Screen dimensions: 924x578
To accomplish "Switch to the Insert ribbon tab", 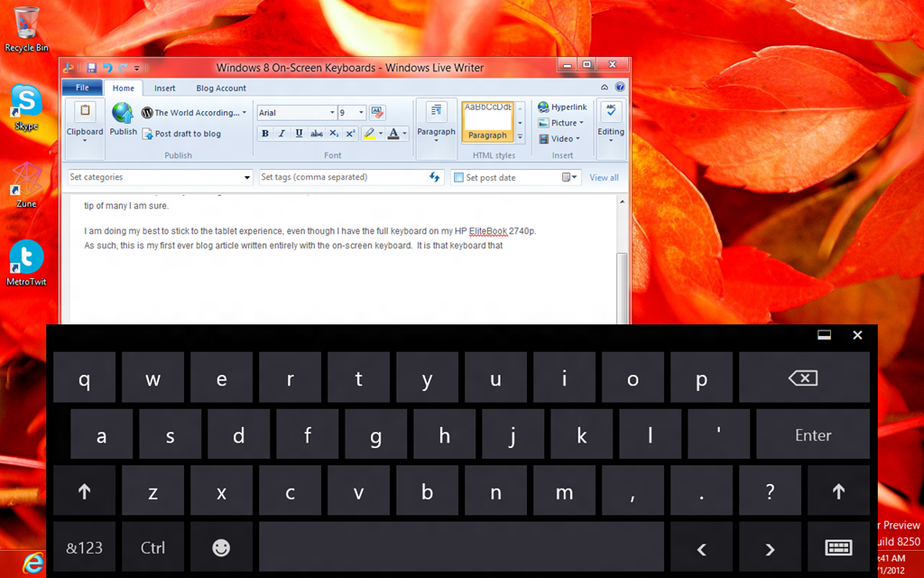I will [165, 89].
